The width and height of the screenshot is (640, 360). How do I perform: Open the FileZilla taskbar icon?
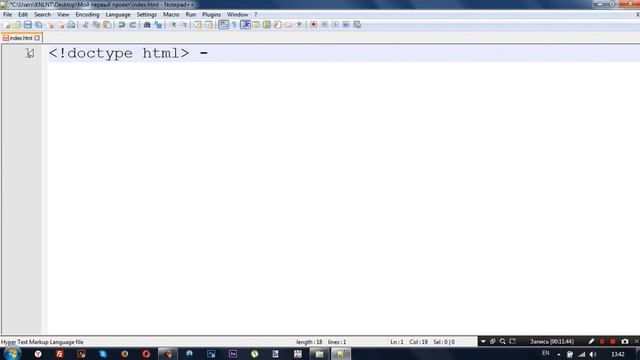coord(60,354)
